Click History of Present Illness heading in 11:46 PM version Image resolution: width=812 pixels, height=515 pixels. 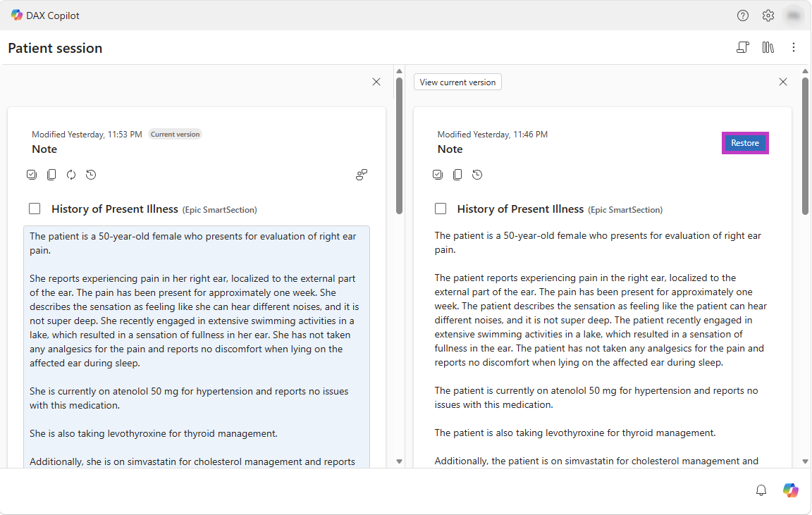(x=520, y=209)
